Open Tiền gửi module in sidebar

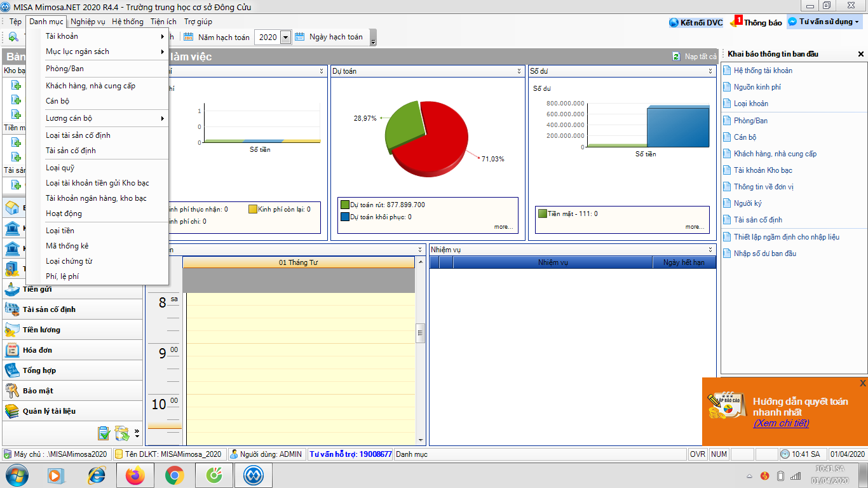(x=73, y=289)
